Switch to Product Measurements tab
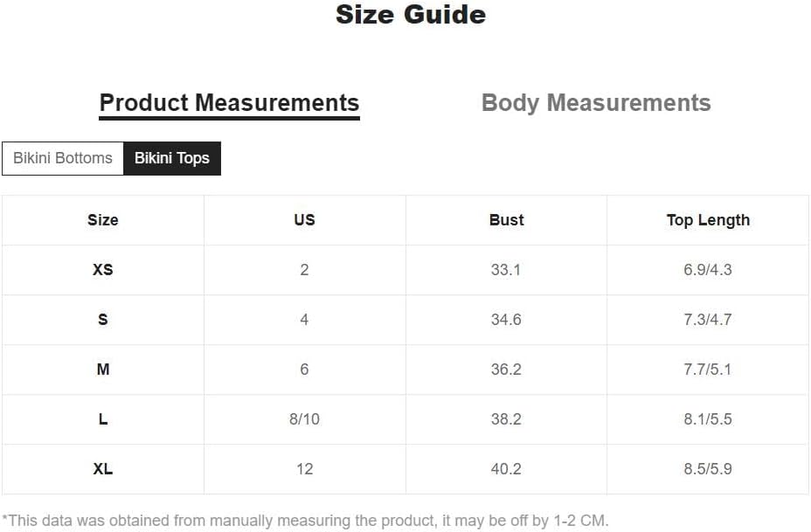 (229, 103)
